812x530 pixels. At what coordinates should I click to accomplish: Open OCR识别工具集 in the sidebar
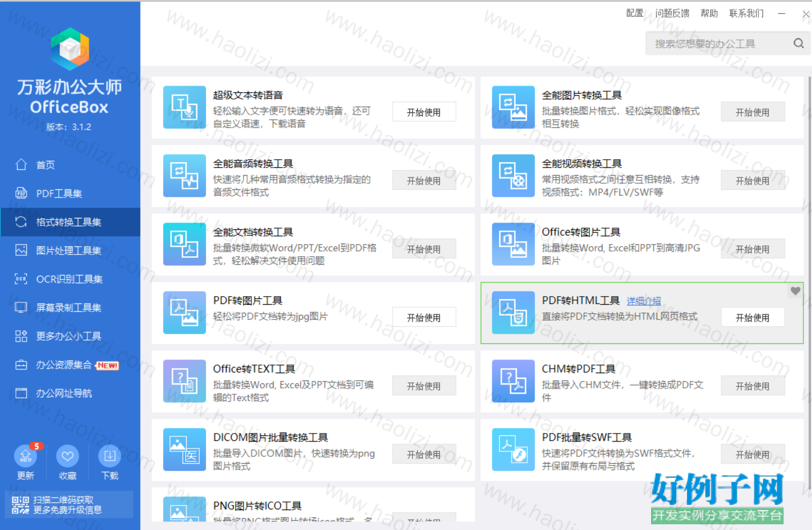pos(70,279)
